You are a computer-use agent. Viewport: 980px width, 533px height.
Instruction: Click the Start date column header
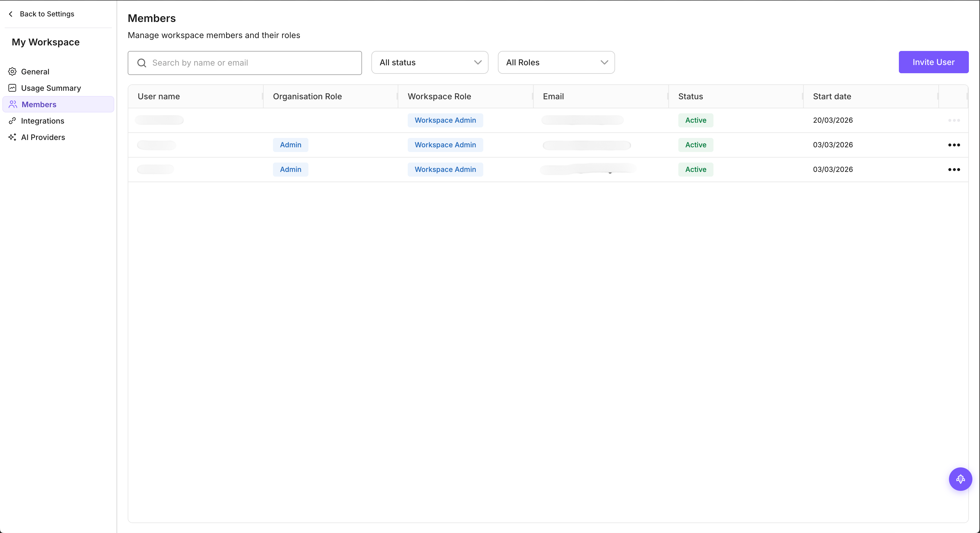832,96
